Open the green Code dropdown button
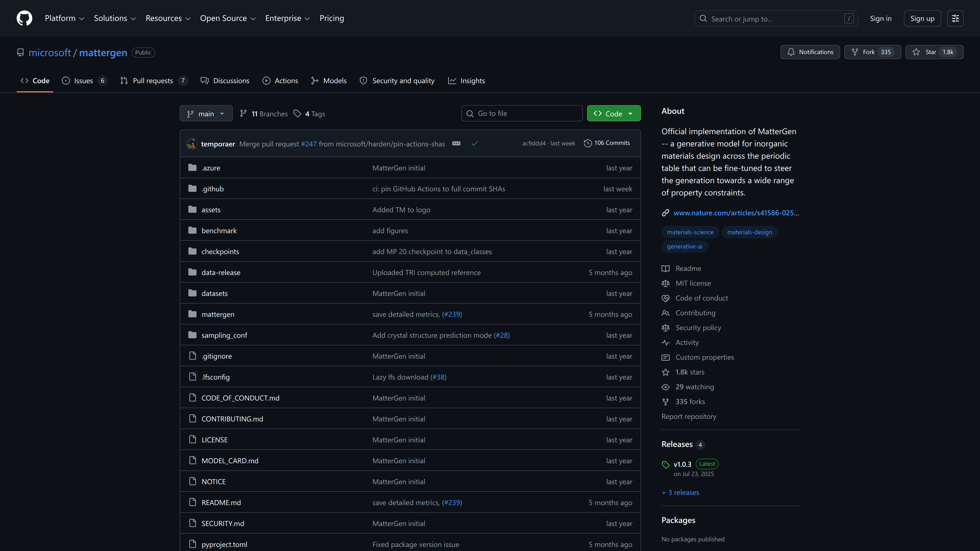This screenshot has width=980, height=551. click(x=614, y=113)
